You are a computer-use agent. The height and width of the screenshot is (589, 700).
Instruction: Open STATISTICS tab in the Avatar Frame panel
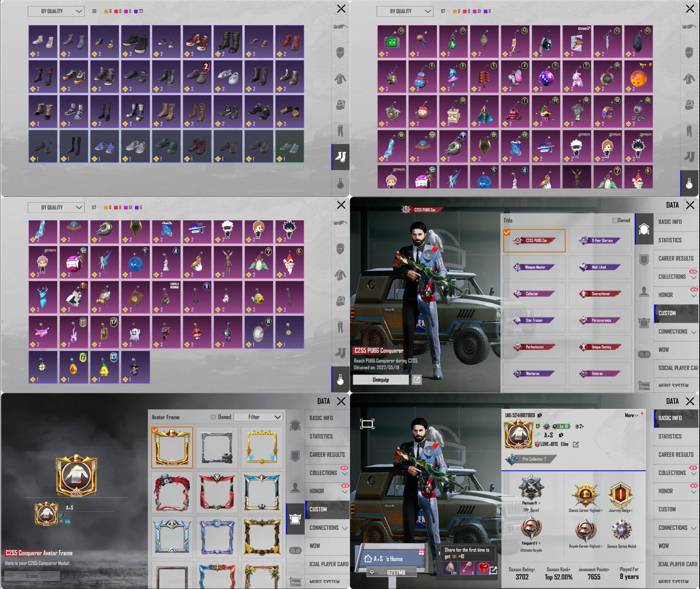click(x=327, y=436)
